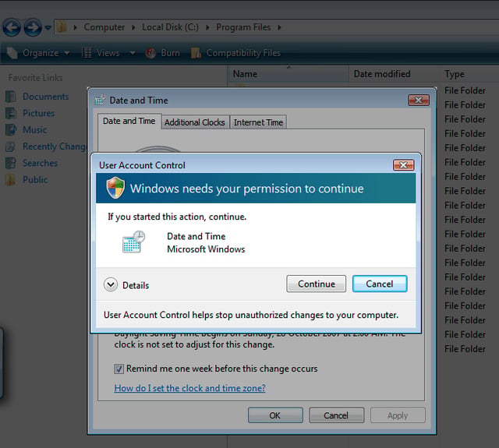Click the UAC security shield icon
Viewport: 499px width, 448px height.
click(115, 188)
